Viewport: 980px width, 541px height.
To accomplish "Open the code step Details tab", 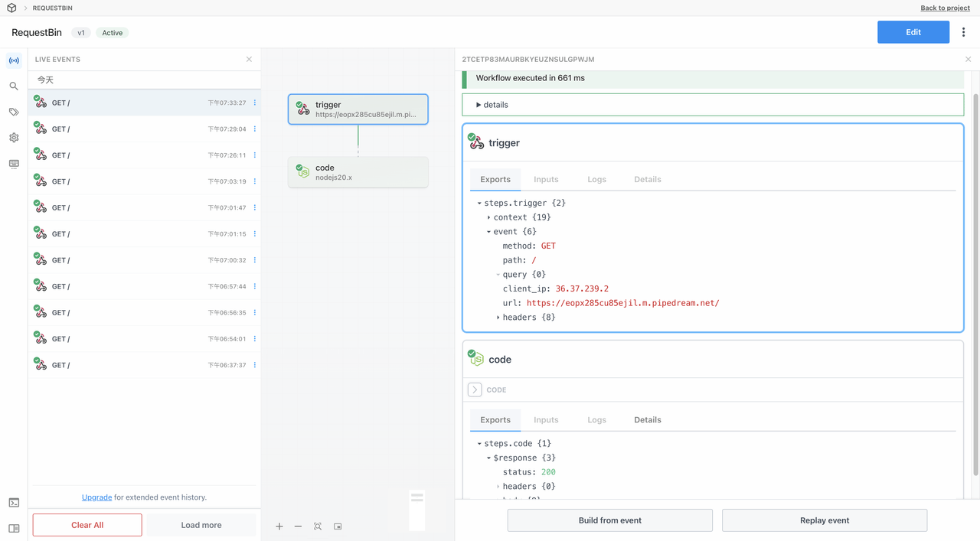I will (x=647, y=419).
